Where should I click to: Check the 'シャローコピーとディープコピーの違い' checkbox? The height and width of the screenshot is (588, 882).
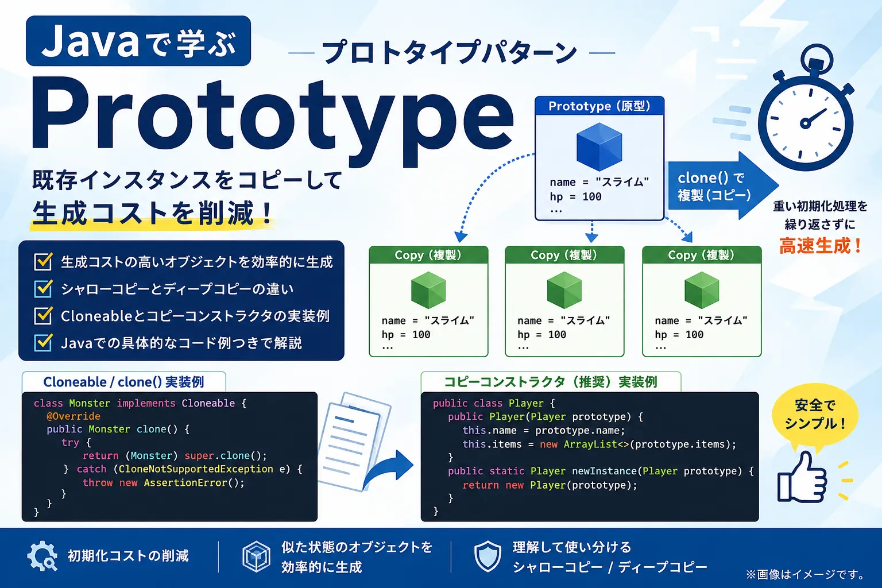click(44, 288)
